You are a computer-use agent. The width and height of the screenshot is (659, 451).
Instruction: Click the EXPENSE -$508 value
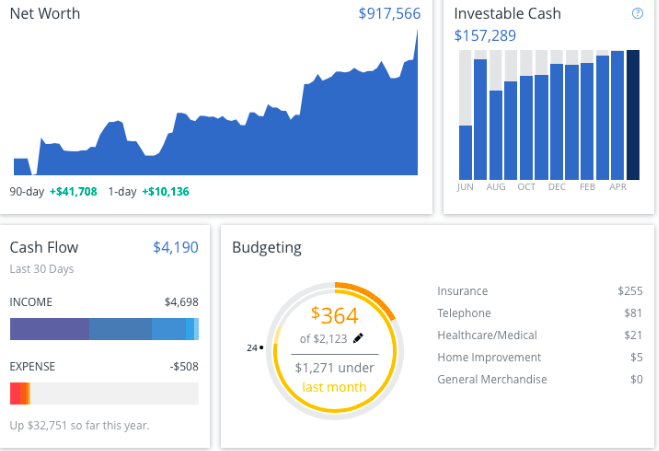pos(184,367)
